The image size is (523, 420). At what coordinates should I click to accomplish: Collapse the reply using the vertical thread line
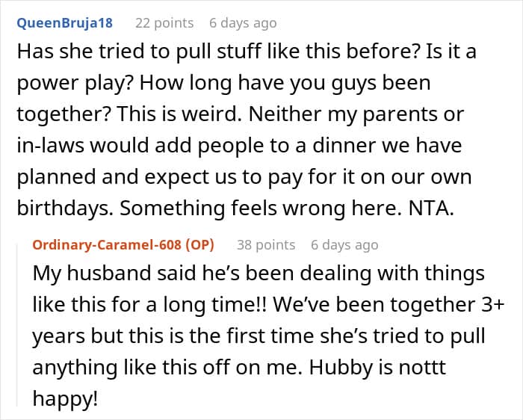(x=17, y=325)
